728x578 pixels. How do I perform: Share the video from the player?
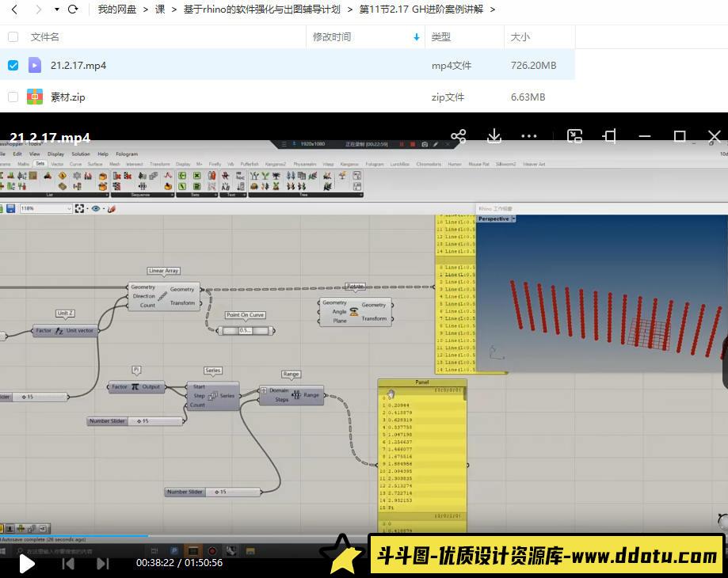[x=458, y=136]
